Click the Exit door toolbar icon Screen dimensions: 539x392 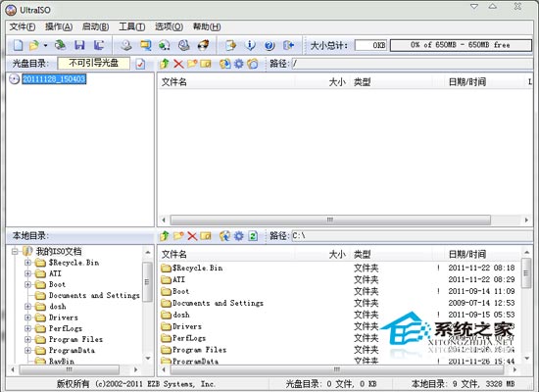[x=288, y=45]
